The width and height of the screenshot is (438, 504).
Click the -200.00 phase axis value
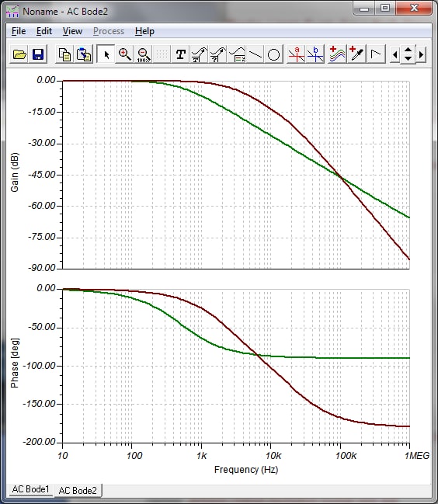[40, 442]
